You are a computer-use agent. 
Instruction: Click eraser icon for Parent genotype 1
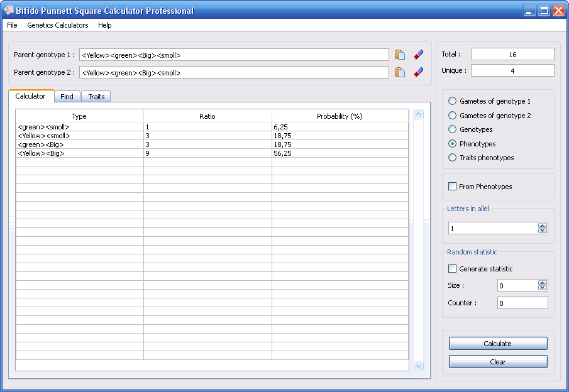click(418, 55)
